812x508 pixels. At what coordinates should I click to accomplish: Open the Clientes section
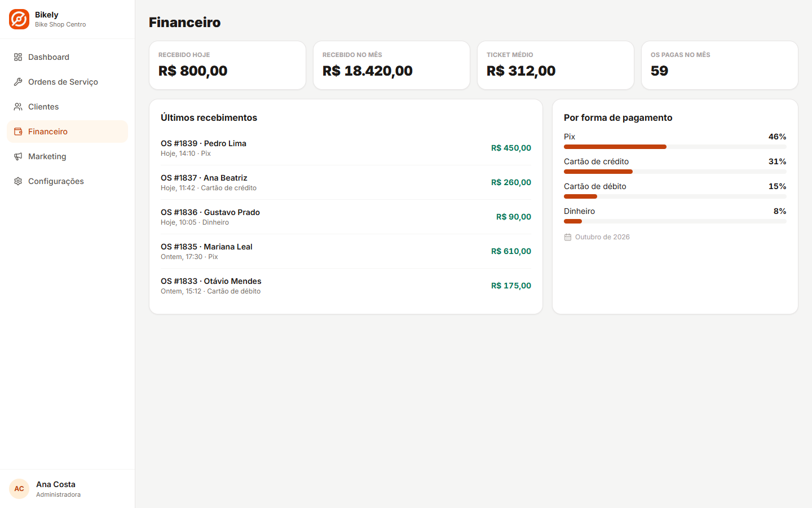(x=68, y=107)
